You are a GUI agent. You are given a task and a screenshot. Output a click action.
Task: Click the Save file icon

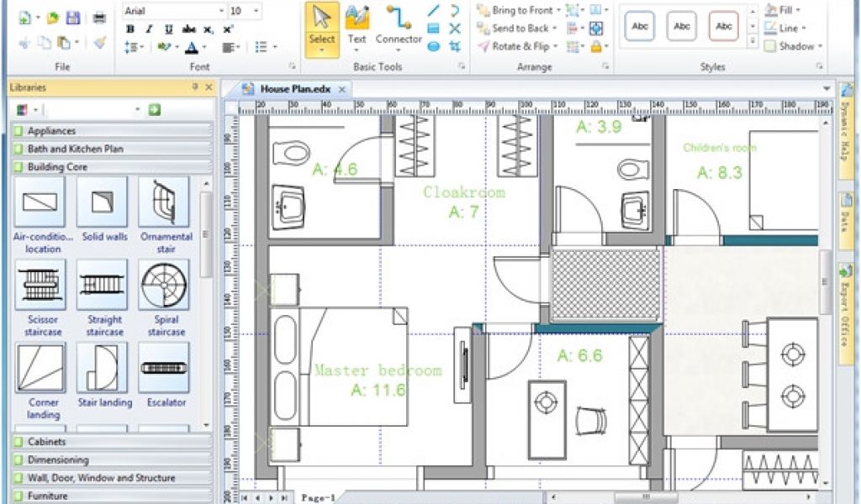(73, 18)
